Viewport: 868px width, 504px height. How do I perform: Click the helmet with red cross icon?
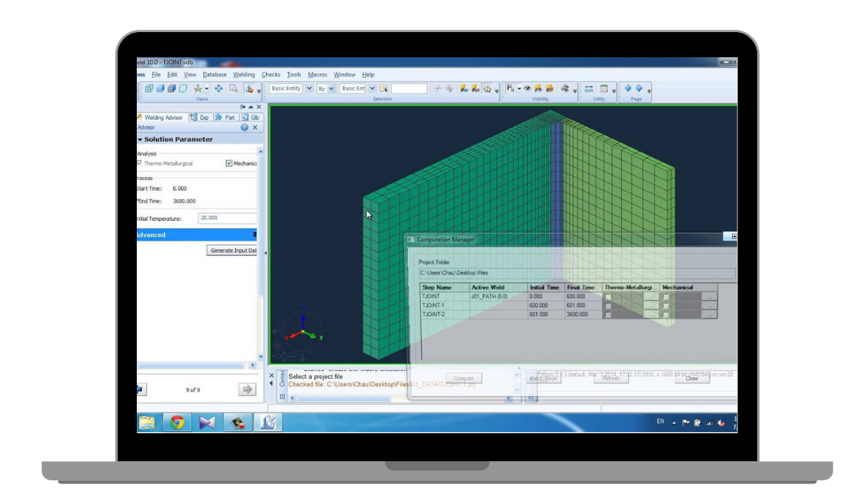[549, 89]
